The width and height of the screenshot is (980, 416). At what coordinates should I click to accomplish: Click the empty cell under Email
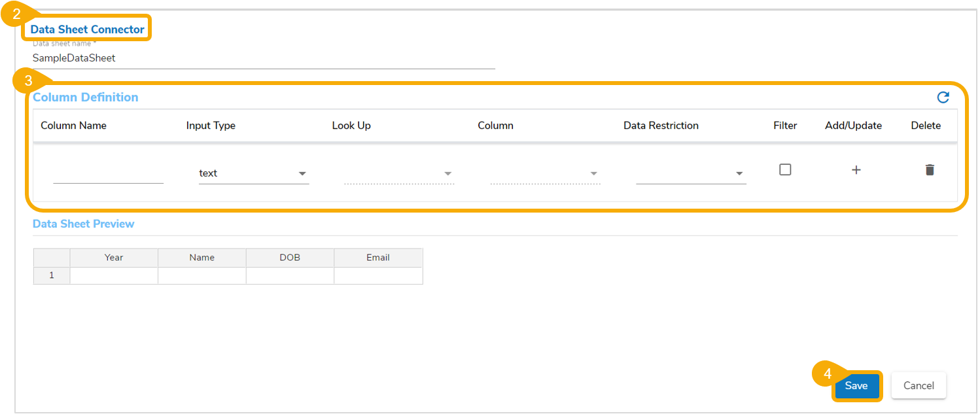pos(378,275)
